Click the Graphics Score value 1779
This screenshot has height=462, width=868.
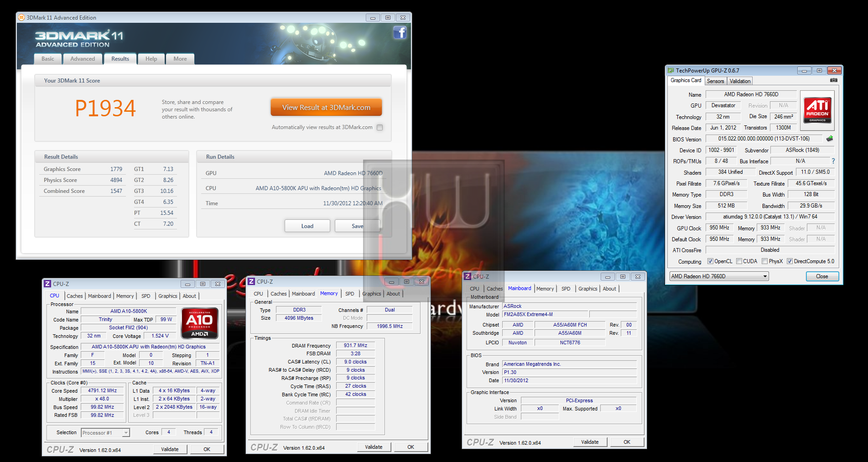[x=116, y=169]
